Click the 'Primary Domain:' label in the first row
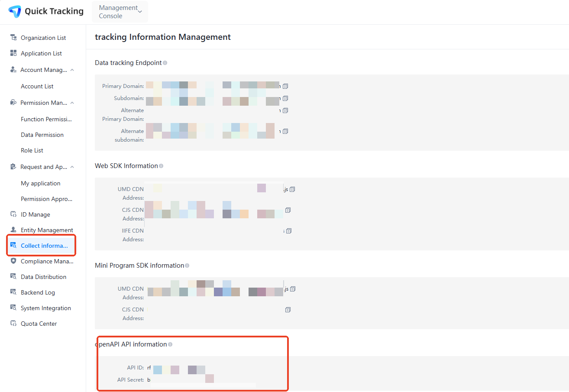569x392 pixels. coord(123,86)
